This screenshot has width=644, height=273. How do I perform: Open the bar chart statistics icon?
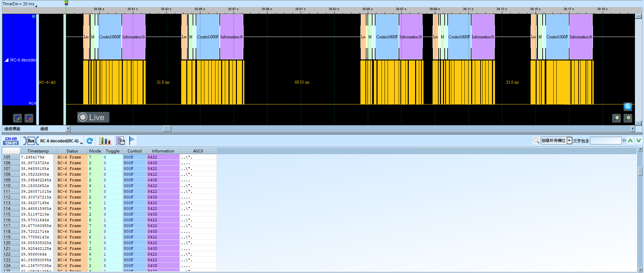[105, 141]
